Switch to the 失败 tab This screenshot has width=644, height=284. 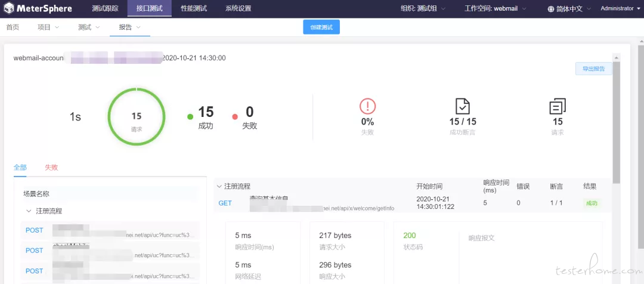click(51, 167)
